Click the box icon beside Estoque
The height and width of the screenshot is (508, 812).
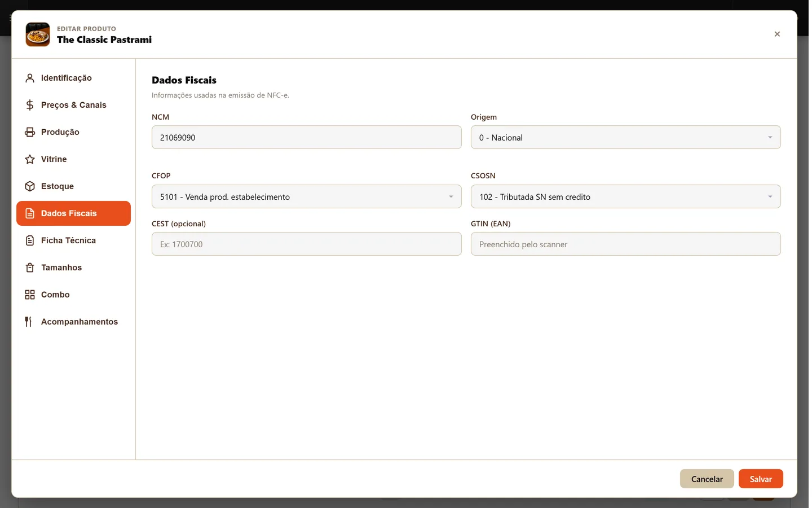point(30,186)
